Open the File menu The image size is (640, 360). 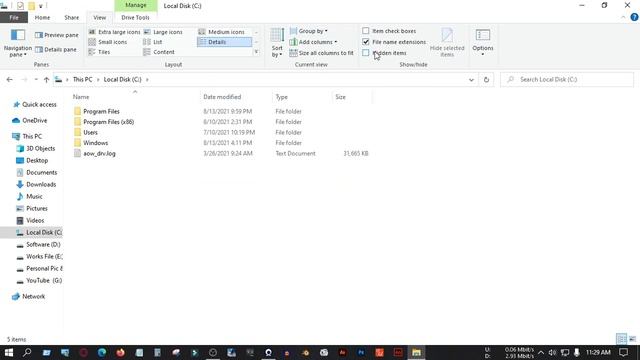click(x=14, y=18)
